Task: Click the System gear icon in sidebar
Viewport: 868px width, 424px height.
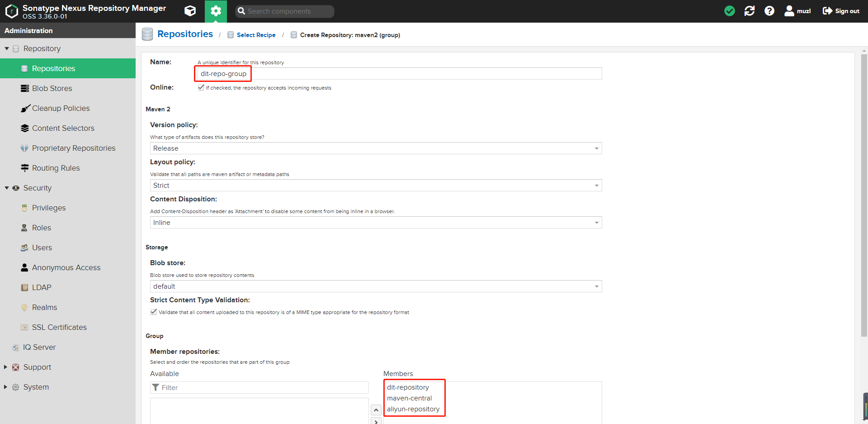Action: coord(15,387)
